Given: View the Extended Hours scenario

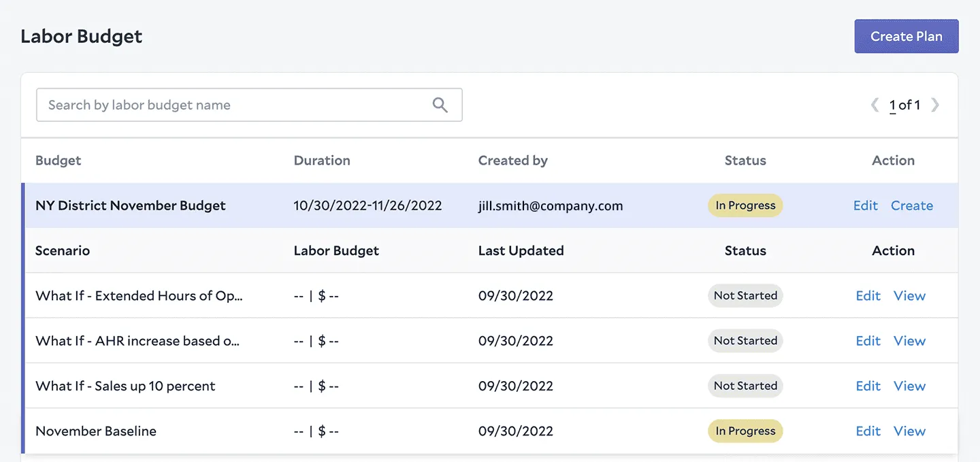Looking at the screenshot, I should point(909,295).
